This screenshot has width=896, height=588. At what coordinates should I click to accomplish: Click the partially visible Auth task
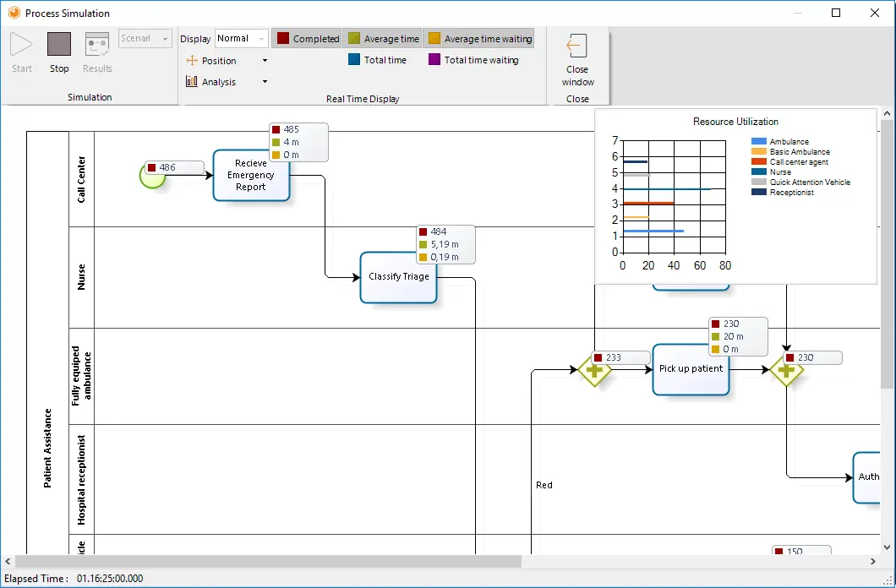pos(866,477)
